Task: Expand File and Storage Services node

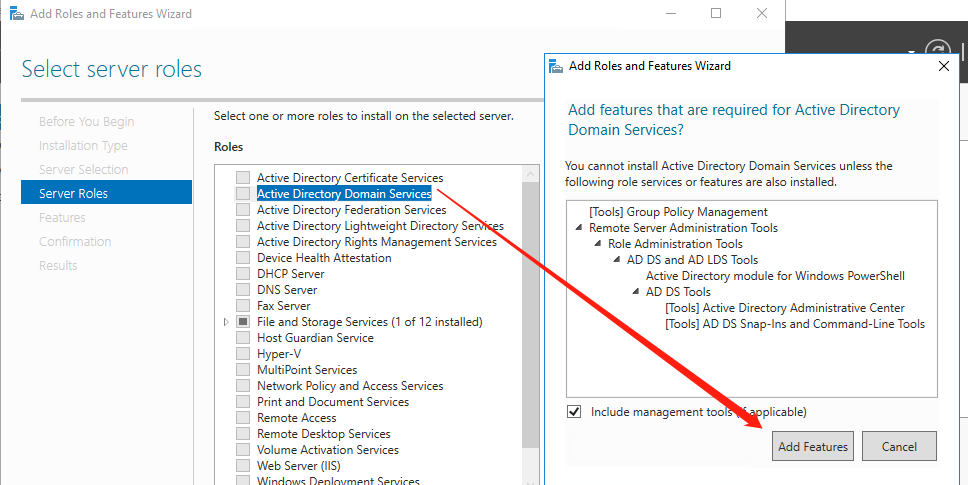Action: point(226,322)
